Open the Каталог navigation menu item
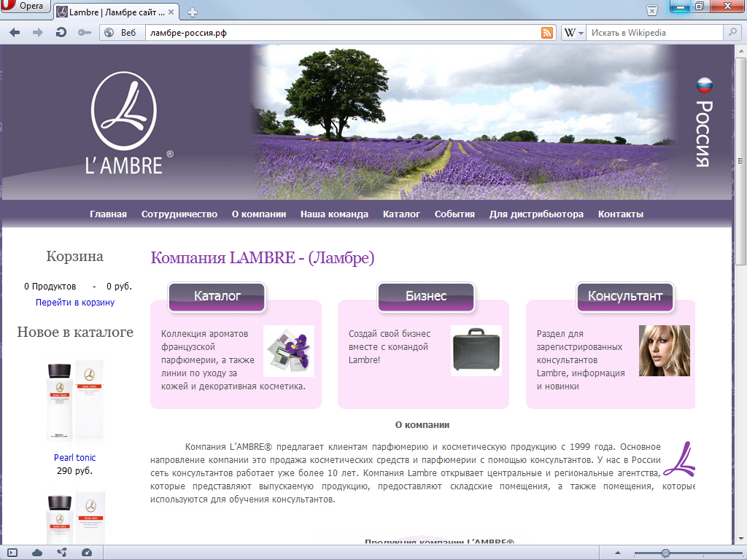The width and height of the screenshot is (747, 560). (402, 214)
